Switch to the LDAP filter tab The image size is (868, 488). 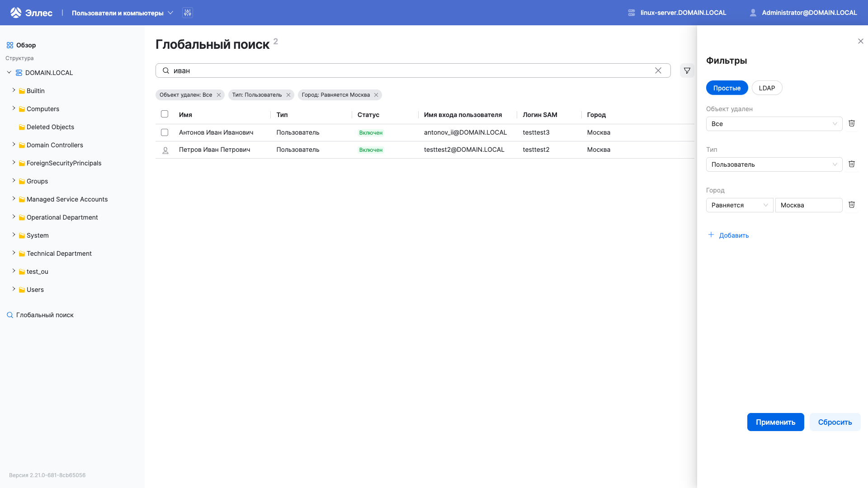pyautogui.click(x=767, y=88)
